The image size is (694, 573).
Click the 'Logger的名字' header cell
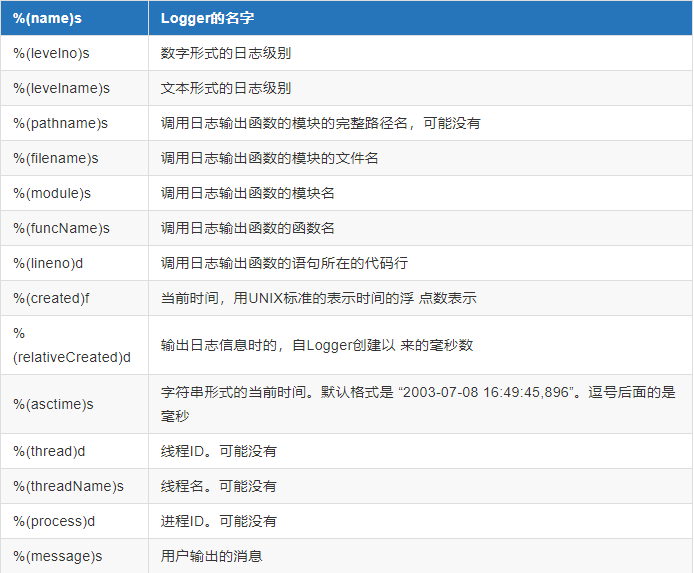(x=420, y=18)
